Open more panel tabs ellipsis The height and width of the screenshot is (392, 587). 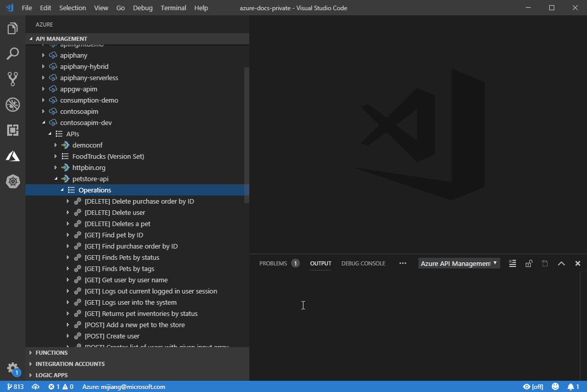tap(403, 263)
